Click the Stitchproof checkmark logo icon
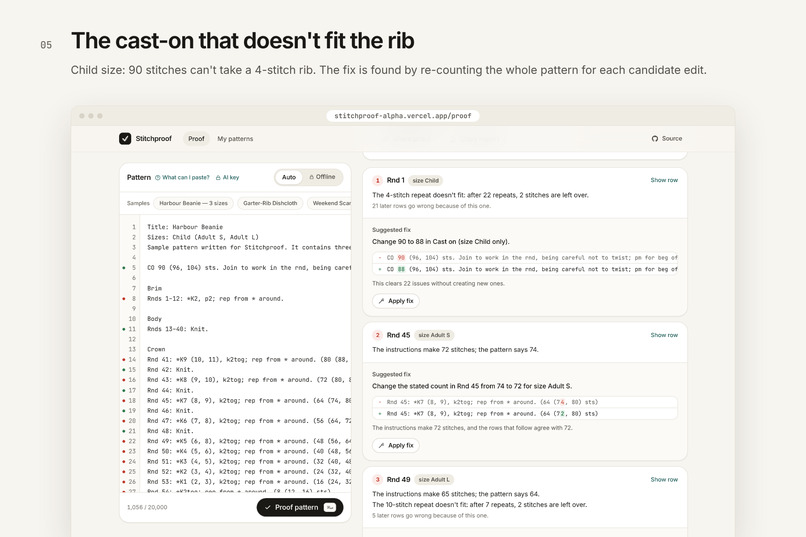Viewport: 806px width, 537px height. 125,139
